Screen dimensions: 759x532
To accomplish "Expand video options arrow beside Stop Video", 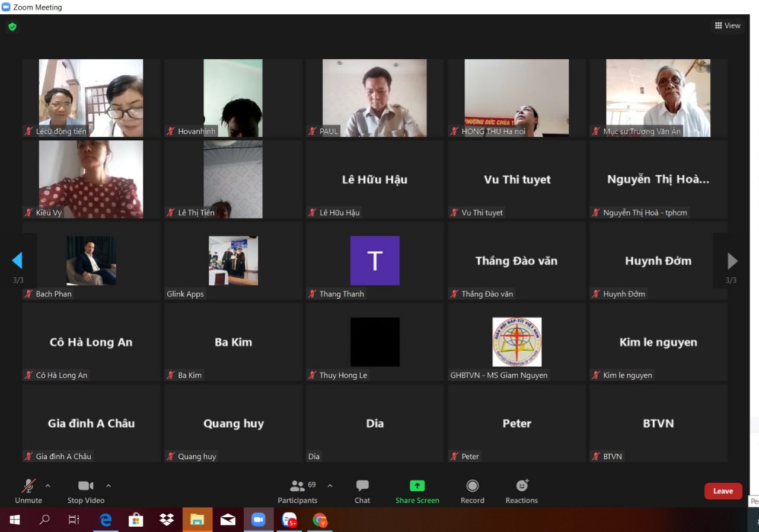I will click(x=109, y=486).
